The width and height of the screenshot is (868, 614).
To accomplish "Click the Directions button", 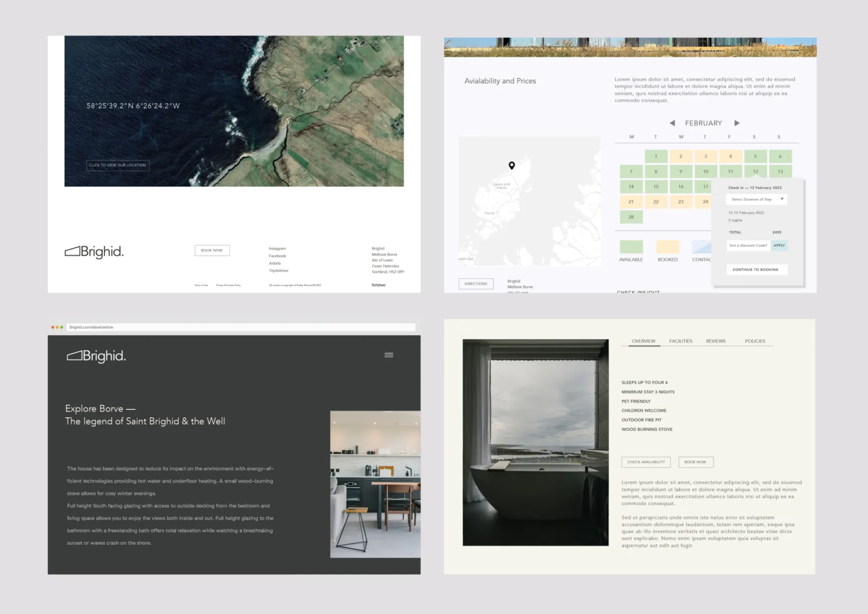I will [475, 284].
